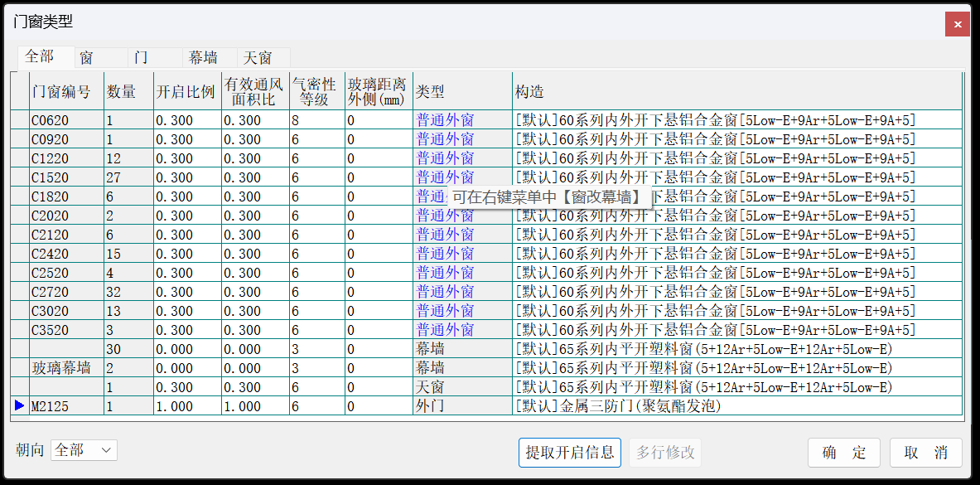Switch to the 幕墙 tab
Screen dimensions: 980x485
point(203,58)
